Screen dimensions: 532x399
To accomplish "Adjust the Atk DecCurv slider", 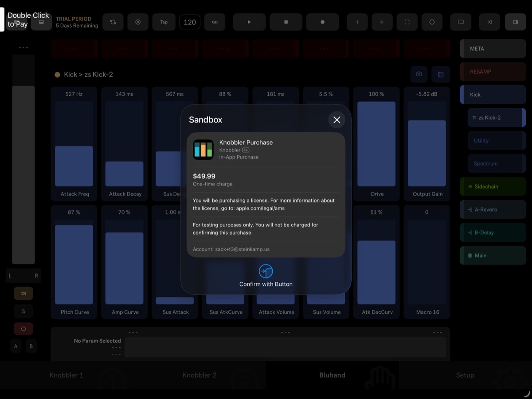I will [x=376, y=262].
